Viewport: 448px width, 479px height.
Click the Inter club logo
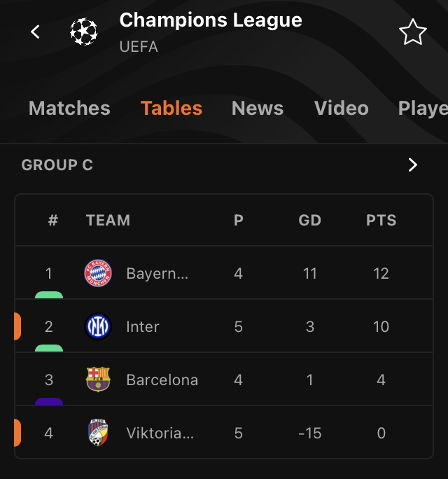pyautogui.click(x=98, y=326)
